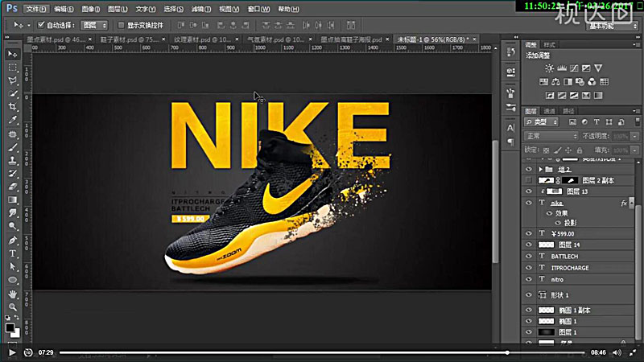Screen dimensions: 644x362
Task: Toggle the auto-select checkbox
Action: [41, 25]
